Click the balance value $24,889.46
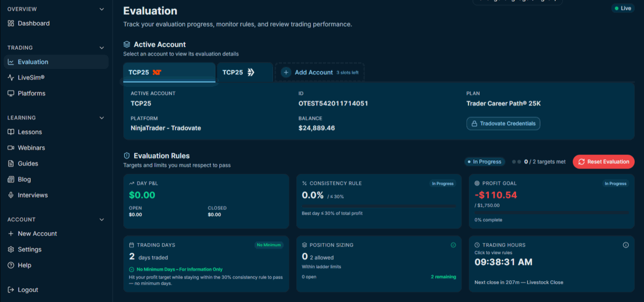644x302 pixels. tap(316, 128)
